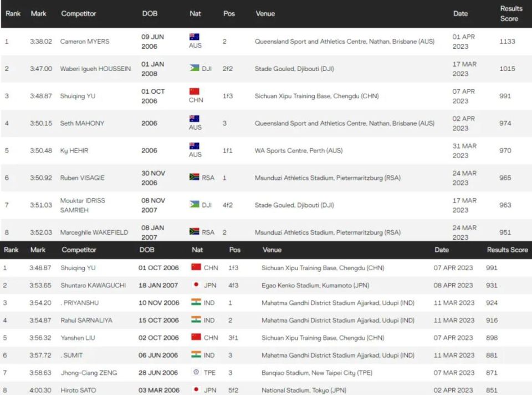Image resolution: width=532 pixels, height=395 pixels.
Task: Select the mark 3:53.65
Action: tap(40, 285)
